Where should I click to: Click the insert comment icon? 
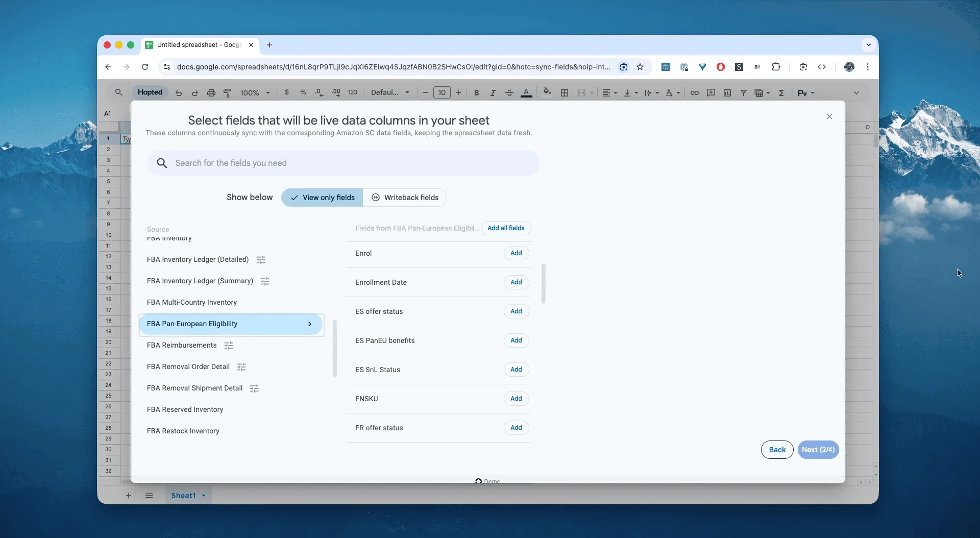tap(711, 93)
